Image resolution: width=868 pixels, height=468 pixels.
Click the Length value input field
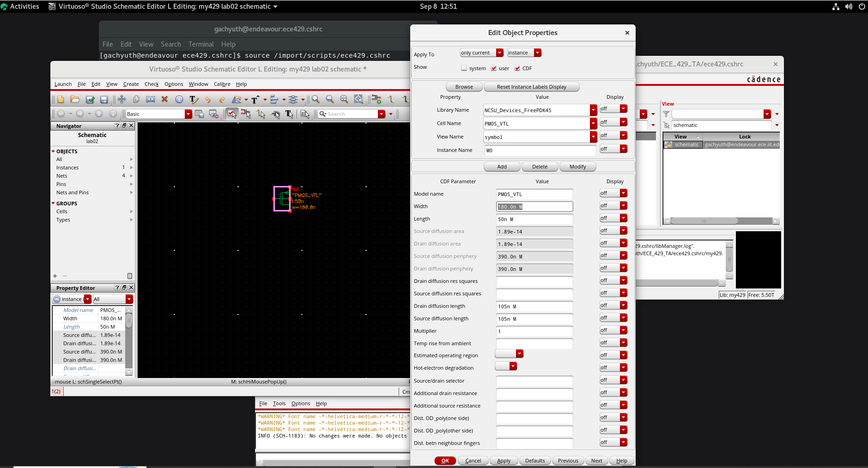[x=534, y=219]
